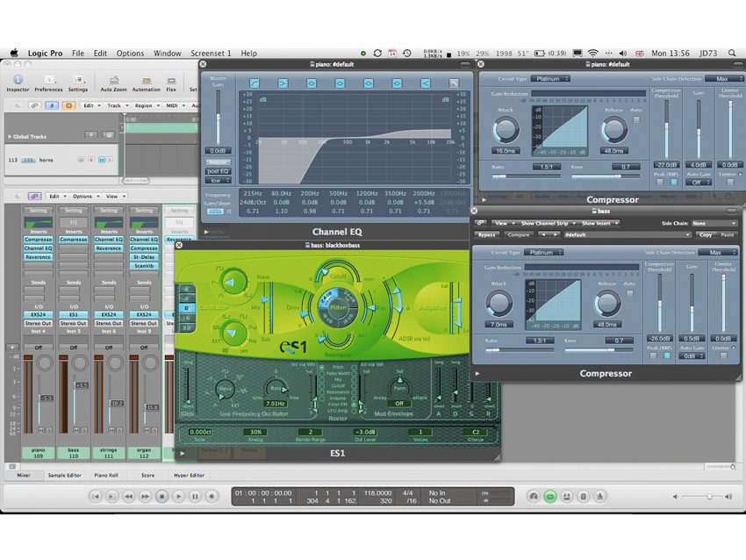Open the bass #default preset dropdown

[x=627, y=234]
